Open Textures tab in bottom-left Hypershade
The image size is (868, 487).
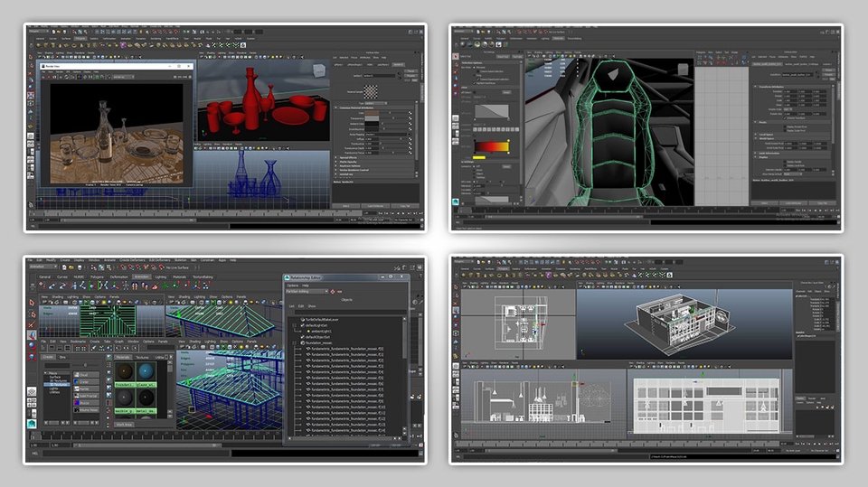point(142,357)
